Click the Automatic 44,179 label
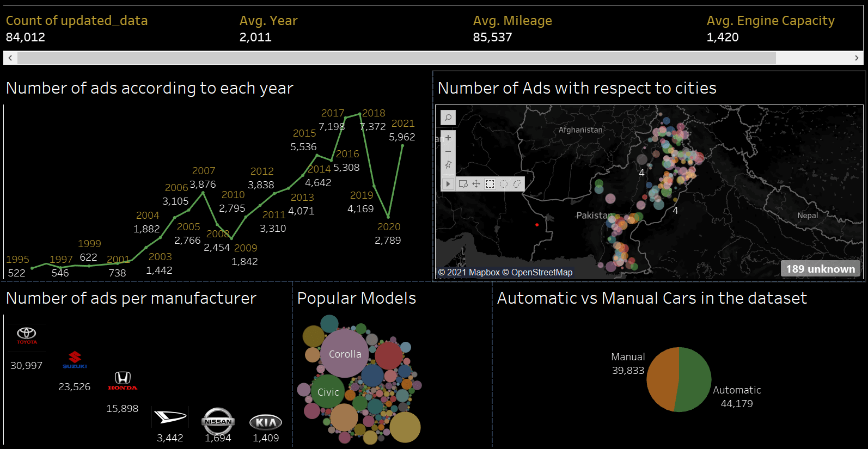This screenshot has width=868, height=449. (x=737, y=397)
